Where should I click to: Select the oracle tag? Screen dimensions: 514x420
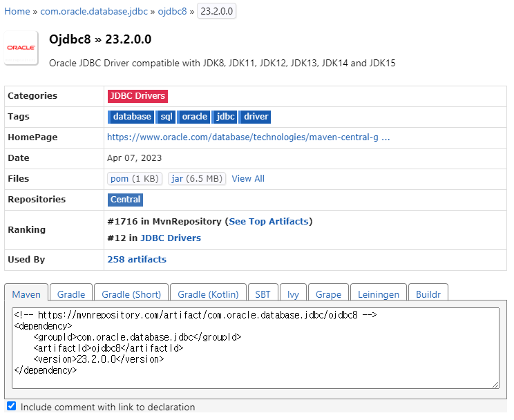(193, 117)
